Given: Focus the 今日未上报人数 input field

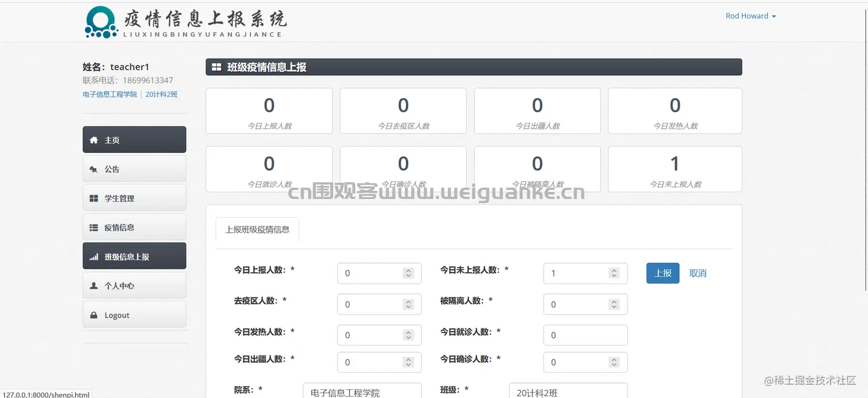Looking at the screenshot, I should (586, 273).
